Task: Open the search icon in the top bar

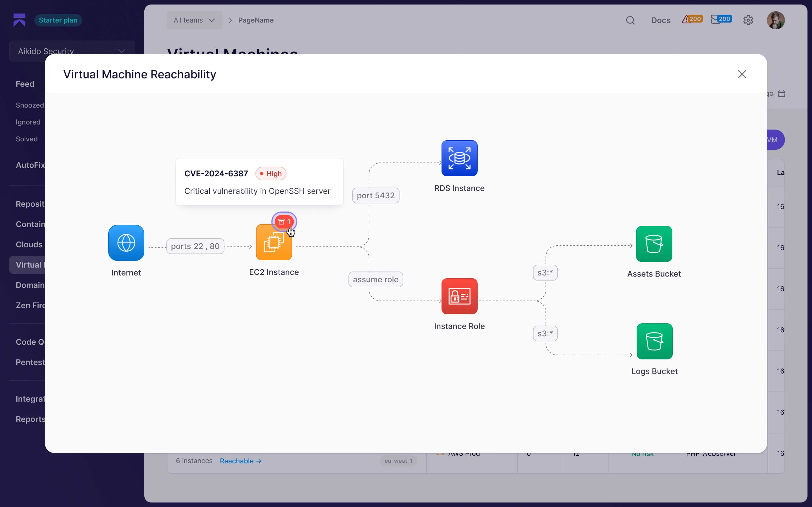Action: pos(630,20)
